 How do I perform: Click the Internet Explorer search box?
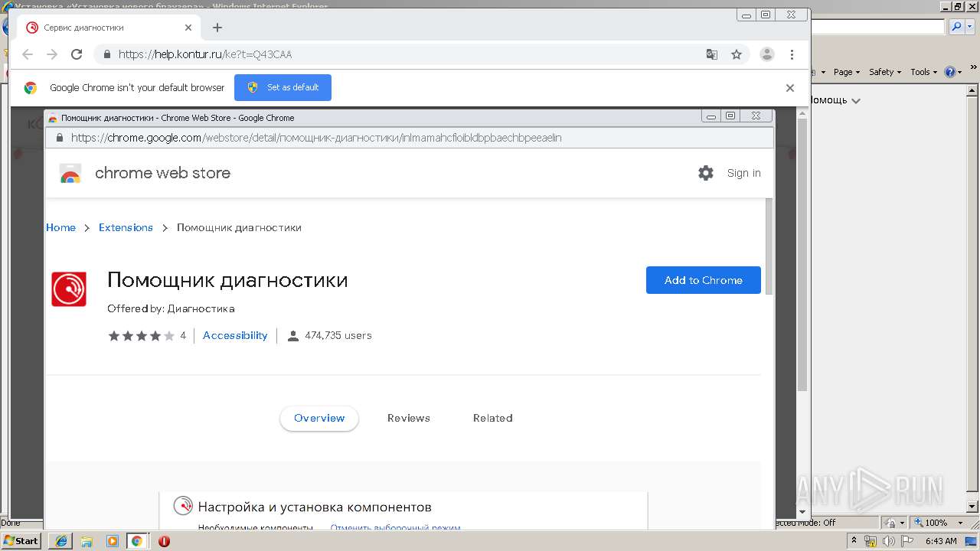(877, 27)
